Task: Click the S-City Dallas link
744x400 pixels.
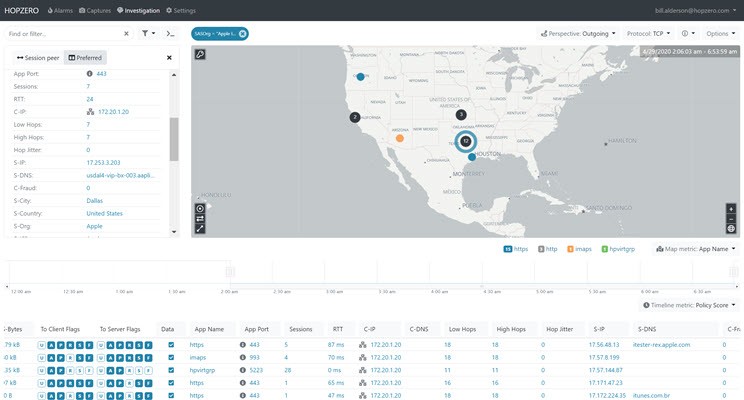Action: [x=96, y=200]
